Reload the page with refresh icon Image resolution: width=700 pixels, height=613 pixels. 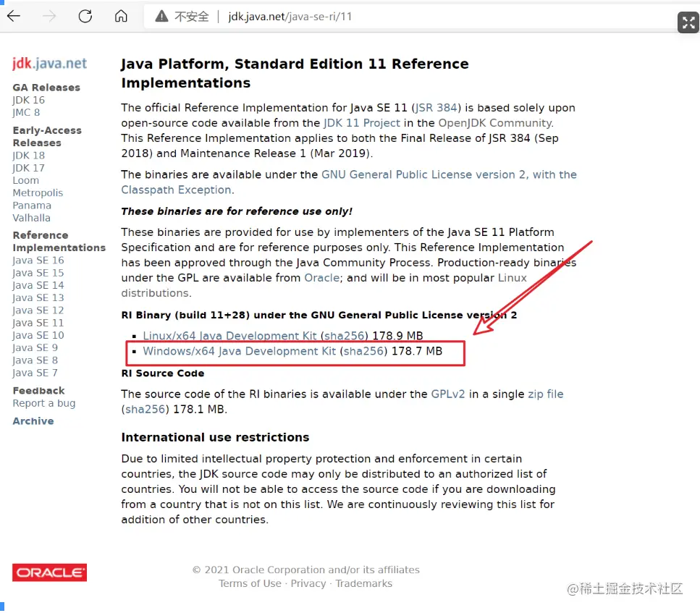(85, 17)
